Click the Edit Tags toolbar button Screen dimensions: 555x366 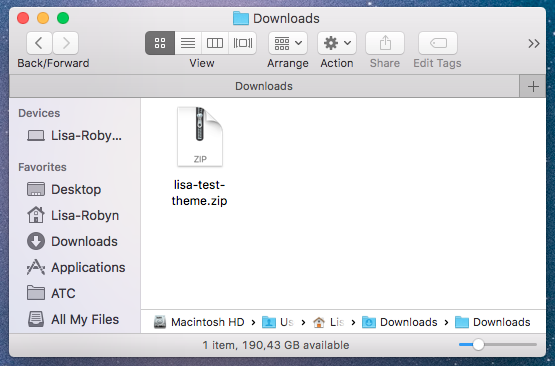438,43
